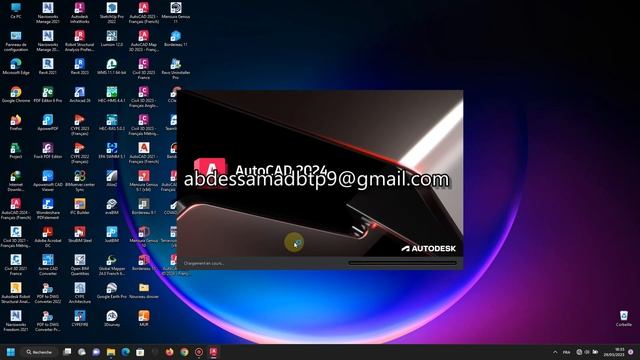Select the StruBIM Steel shortcut
This screenshot has width=640, height=360.
point(80,235)
